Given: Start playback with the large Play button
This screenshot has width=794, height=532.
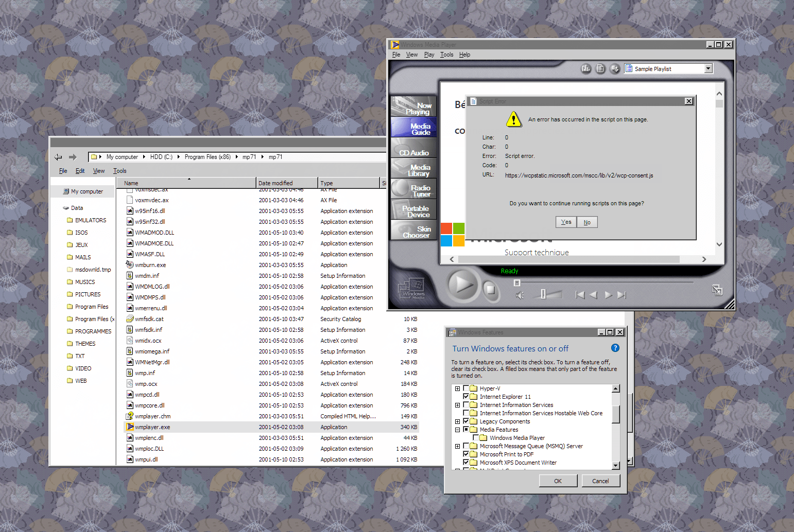Looking at the screenshot, I should 463,285.
